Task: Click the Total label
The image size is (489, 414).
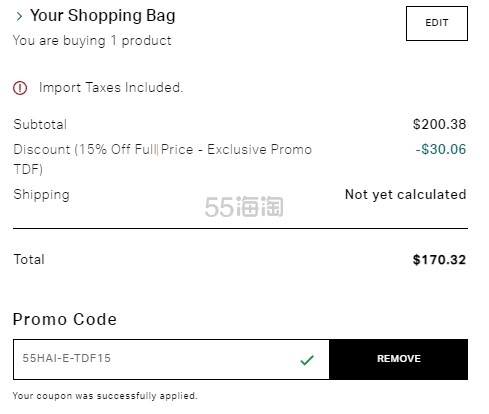Action: (29, 259)
